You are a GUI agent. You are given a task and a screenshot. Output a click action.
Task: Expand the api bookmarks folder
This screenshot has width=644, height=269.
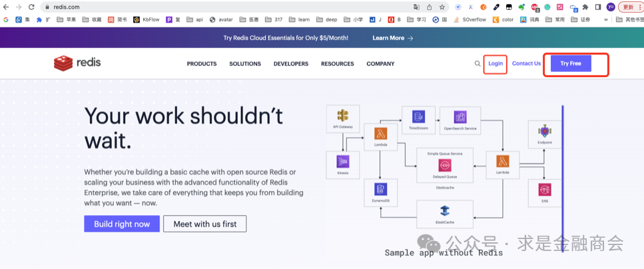click(194, 19)
